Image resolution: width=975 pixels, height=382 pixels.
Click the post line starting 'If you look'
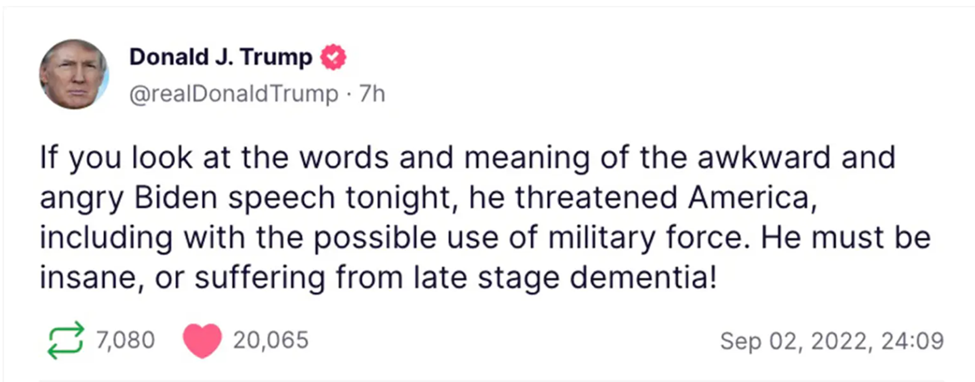[x=467, y=159]
